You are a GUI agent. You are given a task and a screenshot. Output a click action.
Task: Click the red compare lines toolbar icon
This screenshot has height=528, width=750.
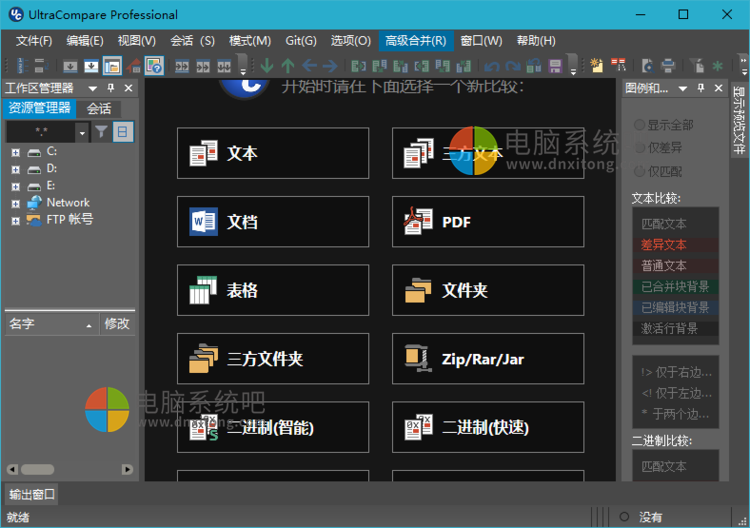[x=618, y=66]
